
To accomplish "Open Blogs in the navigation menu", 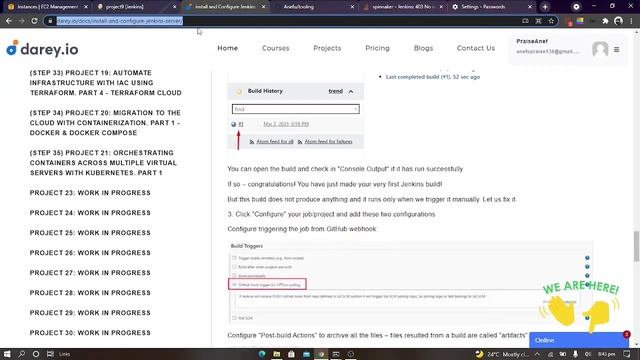I will (x=423, y=48).
